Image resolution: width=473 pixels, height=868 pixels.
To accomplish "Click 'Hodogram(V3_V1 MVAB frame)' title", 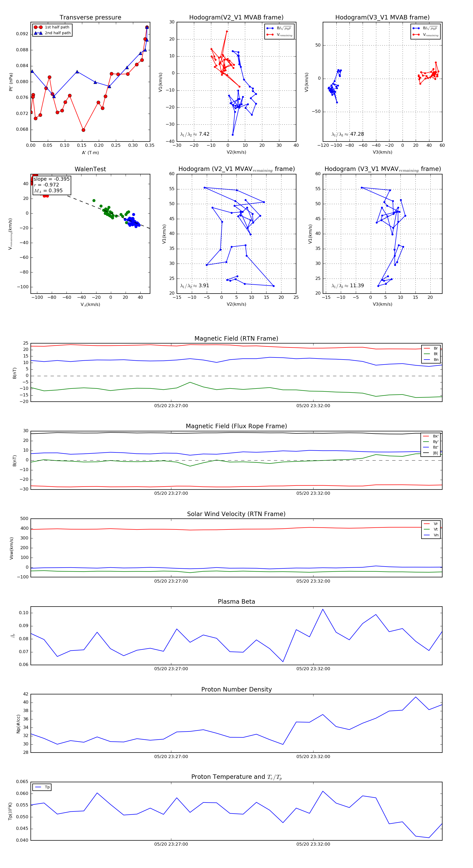I will [x=382, y=18].
